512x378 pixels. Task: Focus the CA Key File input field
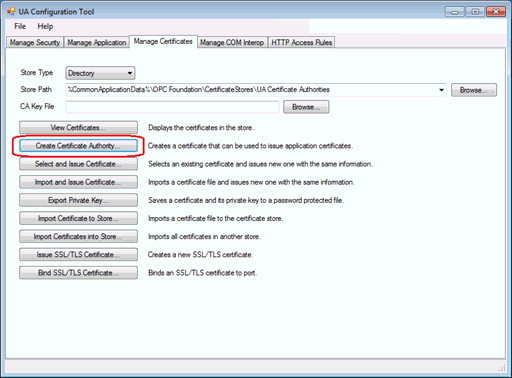pyautogui.click(x=172, y=107)
